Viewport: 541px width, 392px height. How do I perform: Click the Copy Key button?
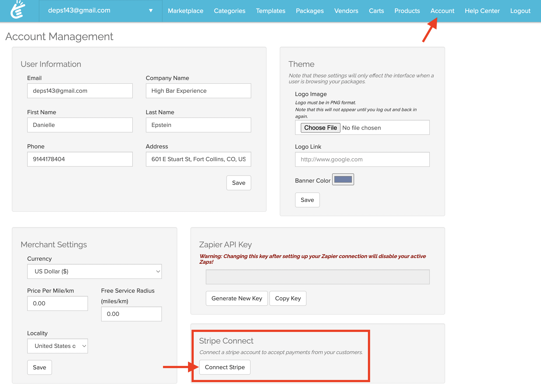coord(288,298)
